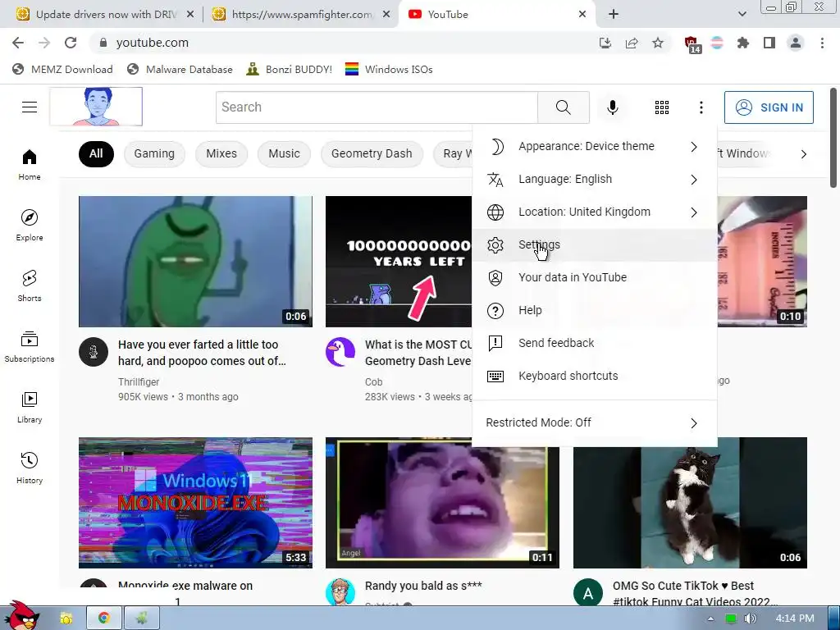840x630 pixels.
Task: Close the three-dot settings menu icon on YouTube
Action: click(x=701, y=107)
